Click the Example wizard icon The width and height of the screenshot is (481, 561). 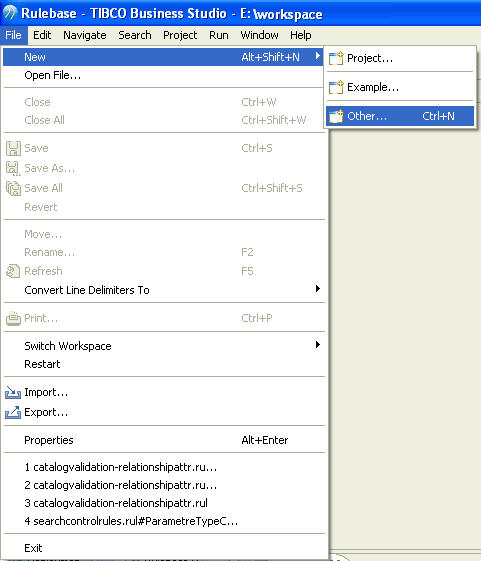336,87
